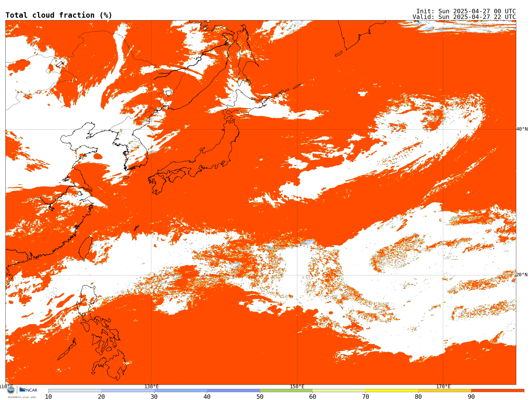
Task: Click the 80–90 amber color swatch
Action: click(x=445, y=391)
